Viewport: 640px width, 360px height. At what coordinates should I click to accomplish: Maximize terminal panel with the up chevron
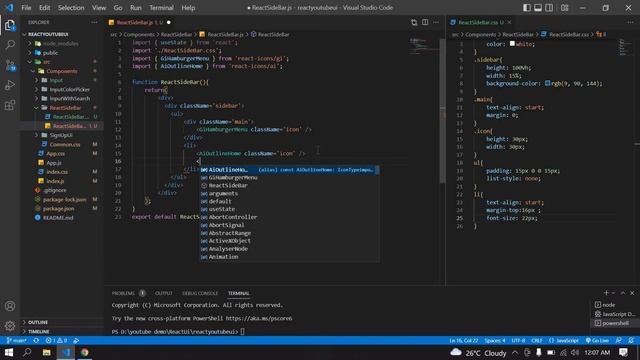[x=623, y=293]
